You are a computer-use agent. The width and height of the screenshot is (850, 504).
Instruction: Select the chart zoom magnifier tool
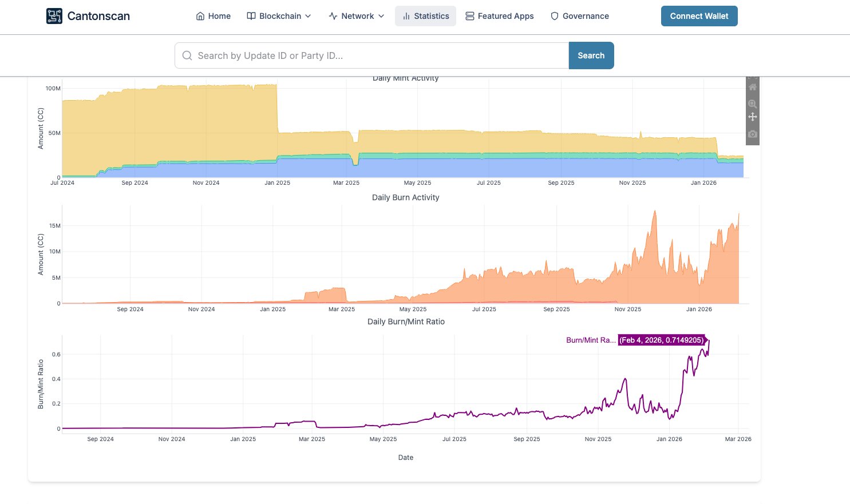tap(753, 104)
